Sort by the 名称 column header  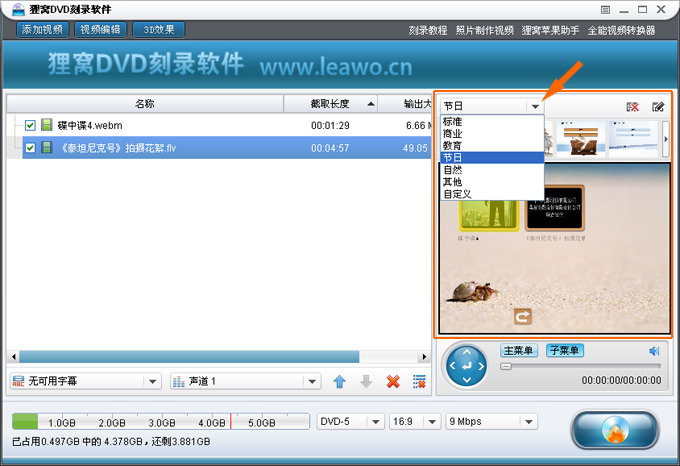click(145, 104)
